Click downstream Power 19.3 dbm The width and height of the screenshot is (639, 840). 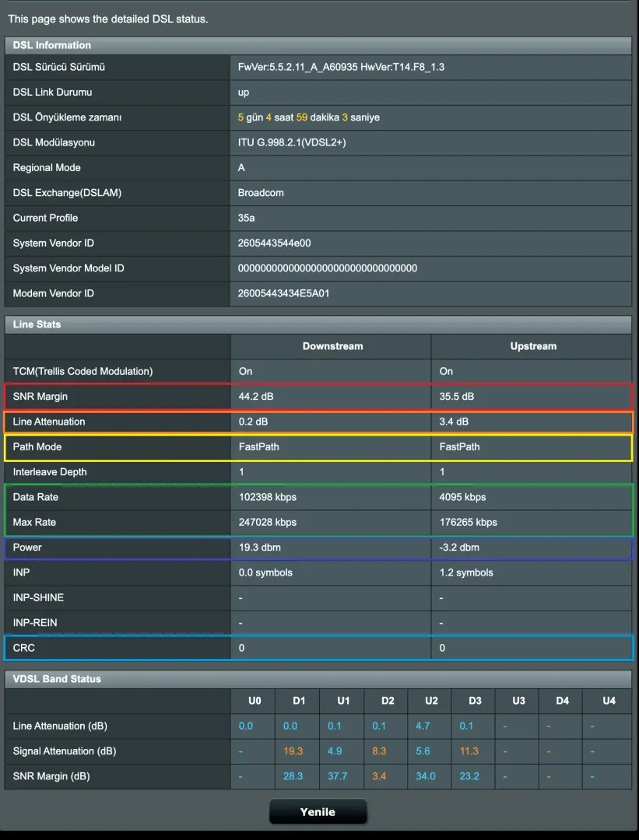[259, 548]
